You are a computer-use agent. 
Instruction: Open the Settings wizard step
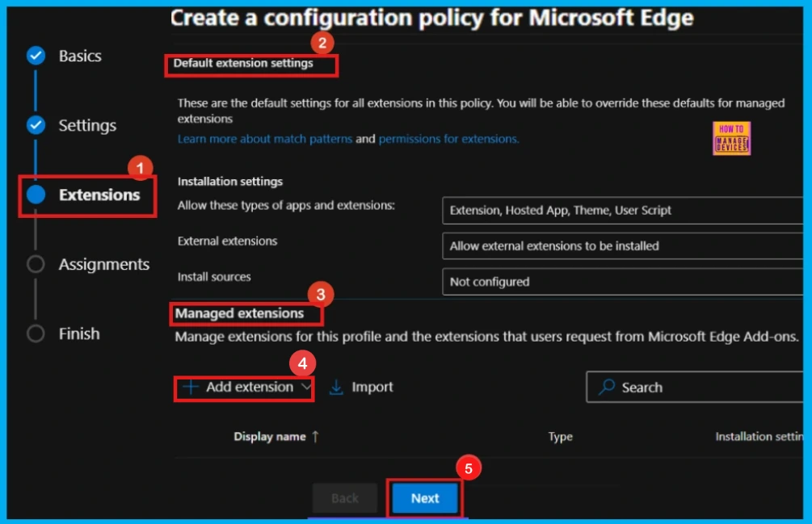(x=87, y=125)
